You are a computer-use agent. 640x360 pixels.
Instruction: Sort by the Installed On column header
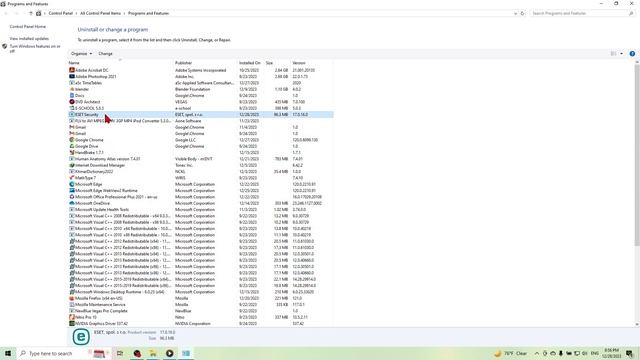coord(251,63)
